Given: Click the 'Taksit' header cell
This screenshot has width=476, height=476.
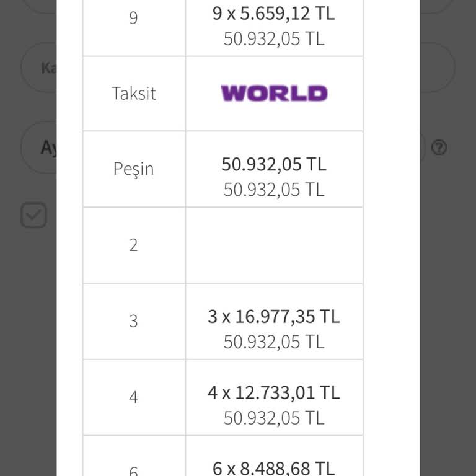Looking at the screenshot, I should click(134, 94).
